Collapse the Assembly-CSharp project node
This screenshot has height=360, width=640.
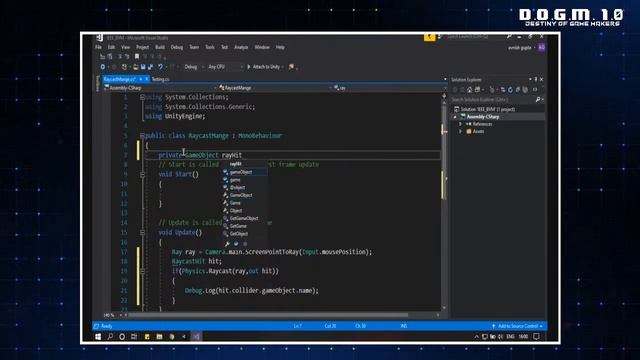click(455, 117)
